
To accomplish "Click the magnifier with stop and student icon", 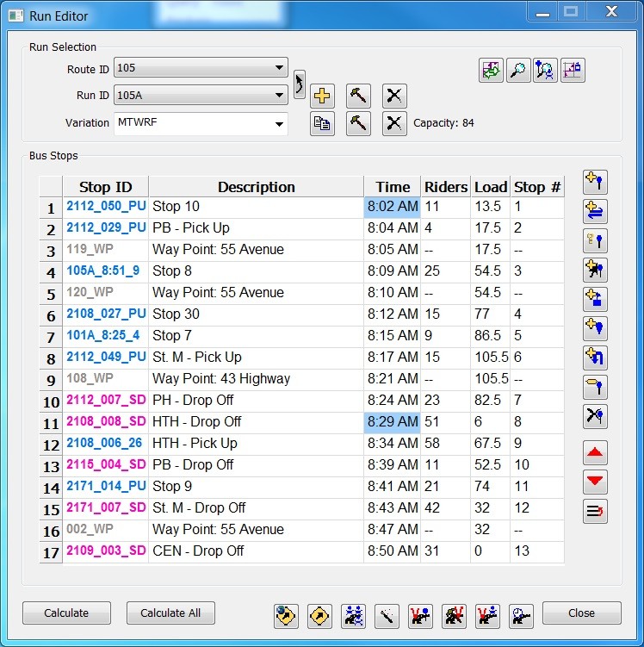I will pos(545,70).
